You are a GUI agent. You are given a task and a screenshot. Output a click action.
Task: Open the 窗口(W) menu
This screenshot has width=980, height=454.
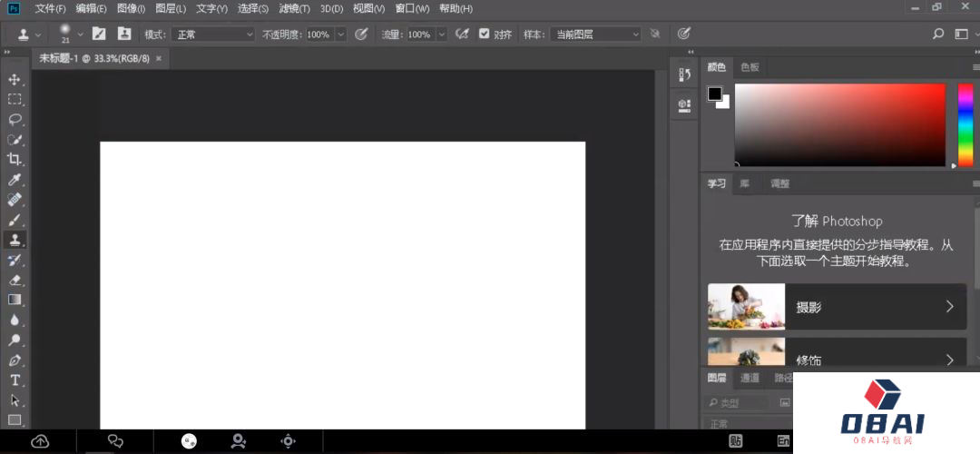pos(413,9)
